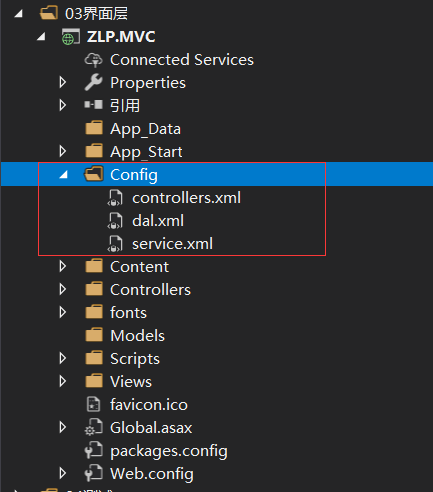
Task: Click the open Config folder icon
Action: 94,174
